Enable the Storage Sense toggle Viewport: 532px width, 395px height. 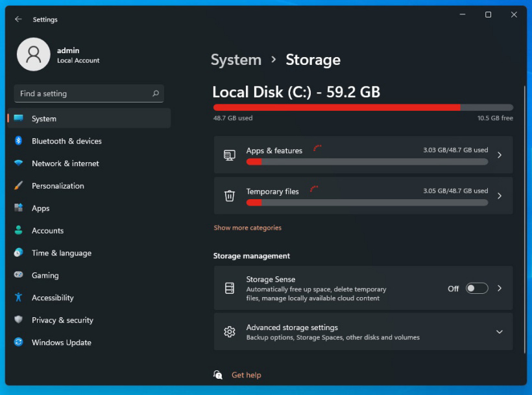point(477,288)
